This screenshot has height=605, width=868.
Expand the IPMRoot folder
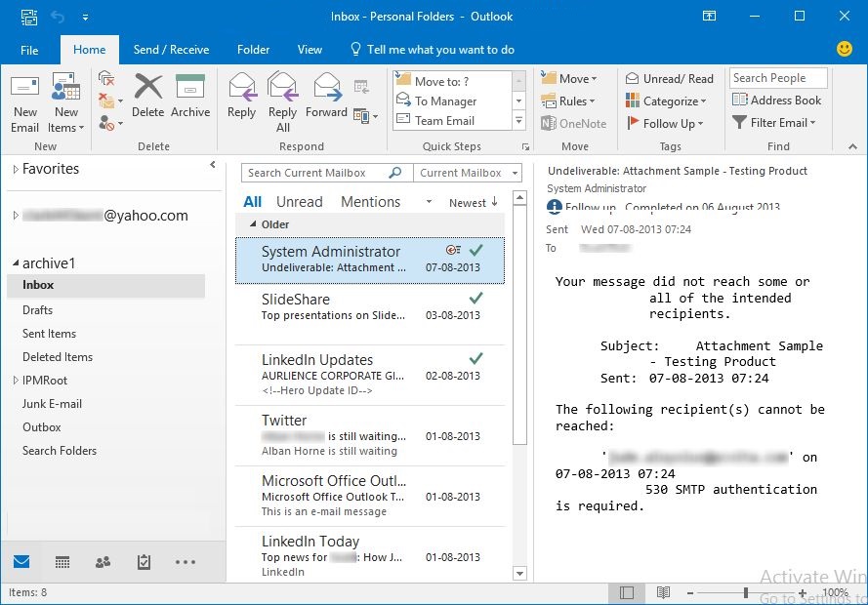(16, 381)
